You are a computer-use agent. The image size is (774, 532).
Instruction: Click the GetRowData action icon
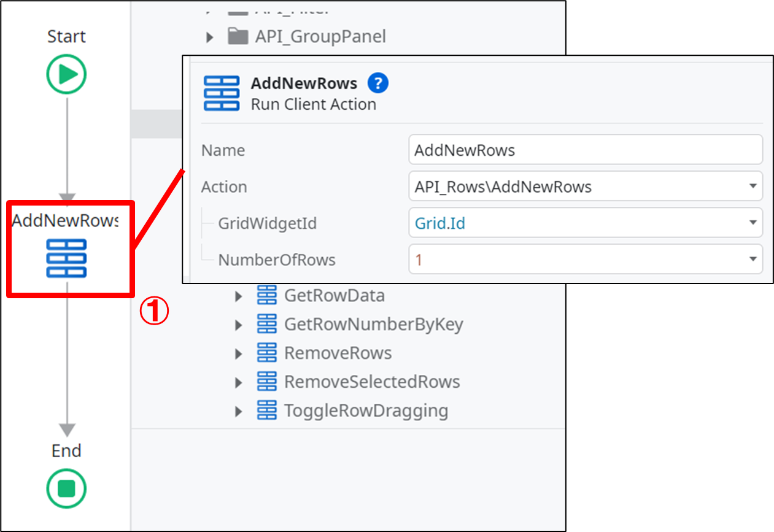[267, 296]
